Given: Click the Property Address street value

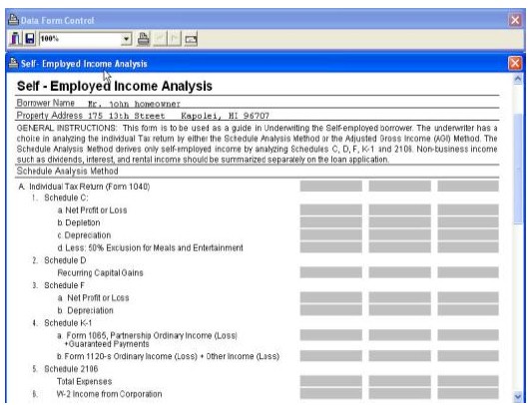Looking at the screenshot, I should 126,116.
